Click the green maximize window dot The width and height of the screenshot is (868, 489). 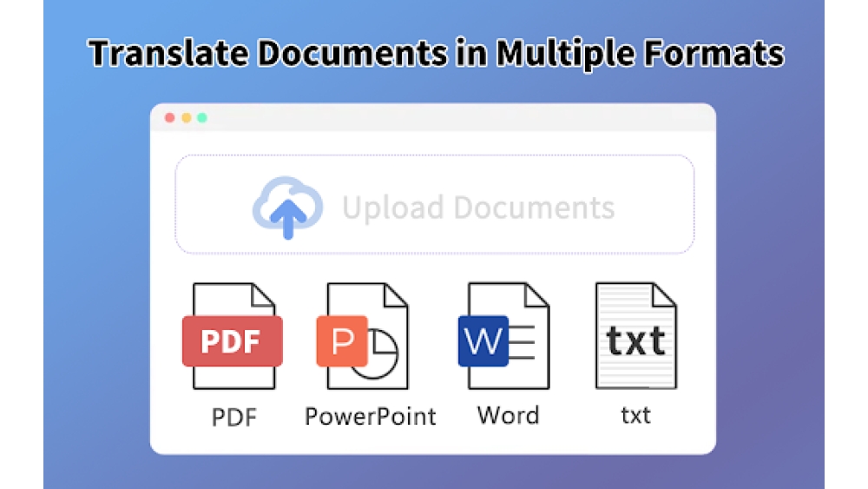202,117
